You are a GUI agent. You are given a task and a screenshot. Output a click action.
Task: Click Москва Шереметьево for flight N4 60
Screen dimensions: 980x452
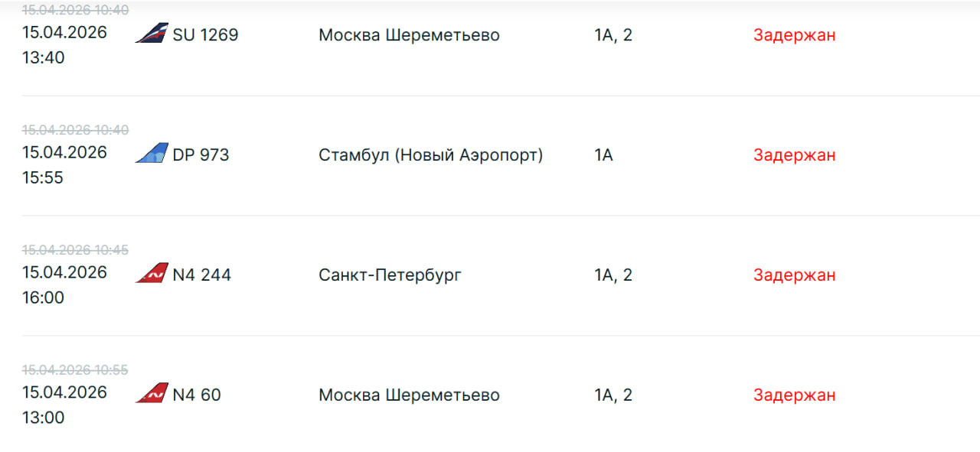pyautogui.click(x=409, y=395)
